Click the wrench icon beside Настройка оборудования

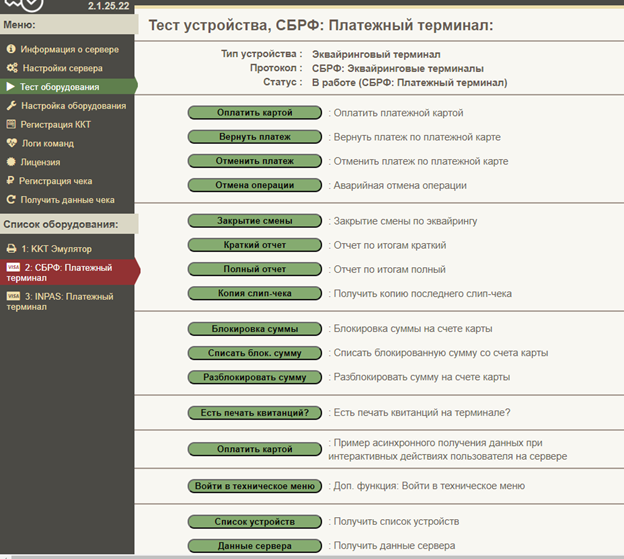[12, 105]
